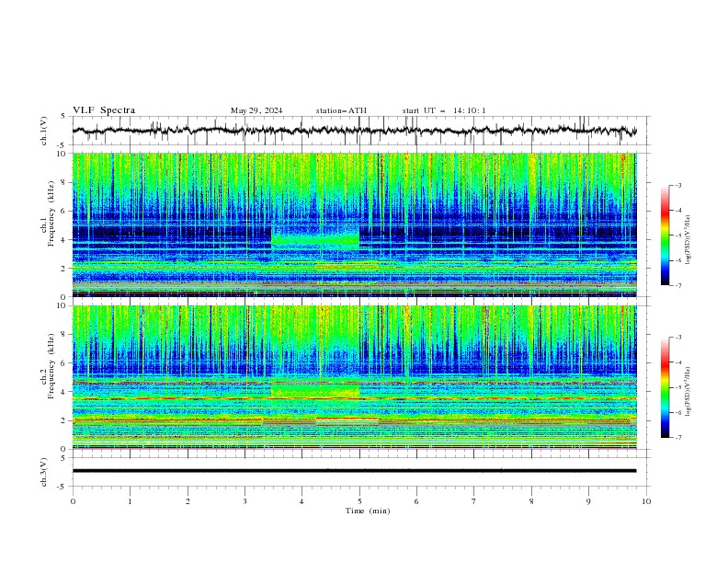Viewport: 728px width, 563px height.
Task: Click the ch.2 colorbar 'log(PSD)(V²/Hz)' label
Action: [x=688, y=392]
